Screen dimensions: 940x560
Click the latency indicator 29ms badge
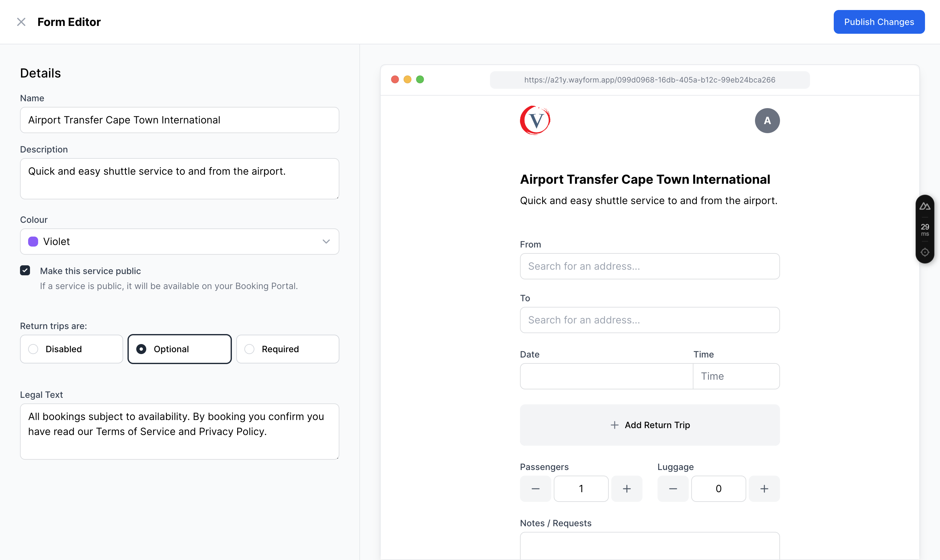(x=925, y=229)
